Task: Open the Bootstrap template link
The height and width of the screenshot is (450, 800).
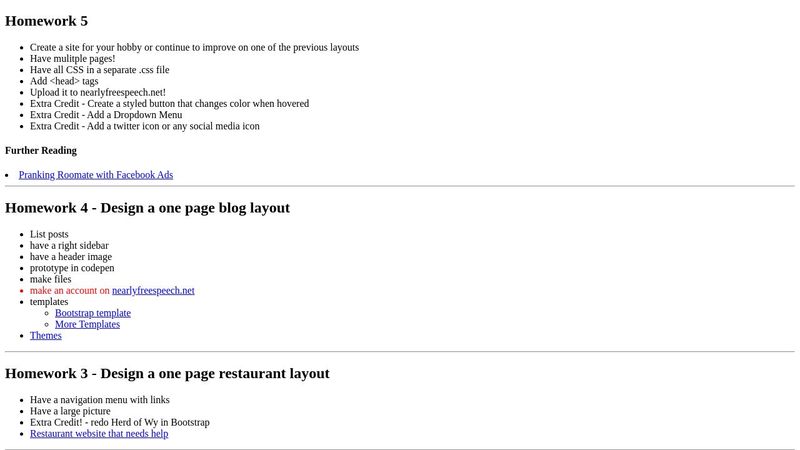Action: coord(92,313)
